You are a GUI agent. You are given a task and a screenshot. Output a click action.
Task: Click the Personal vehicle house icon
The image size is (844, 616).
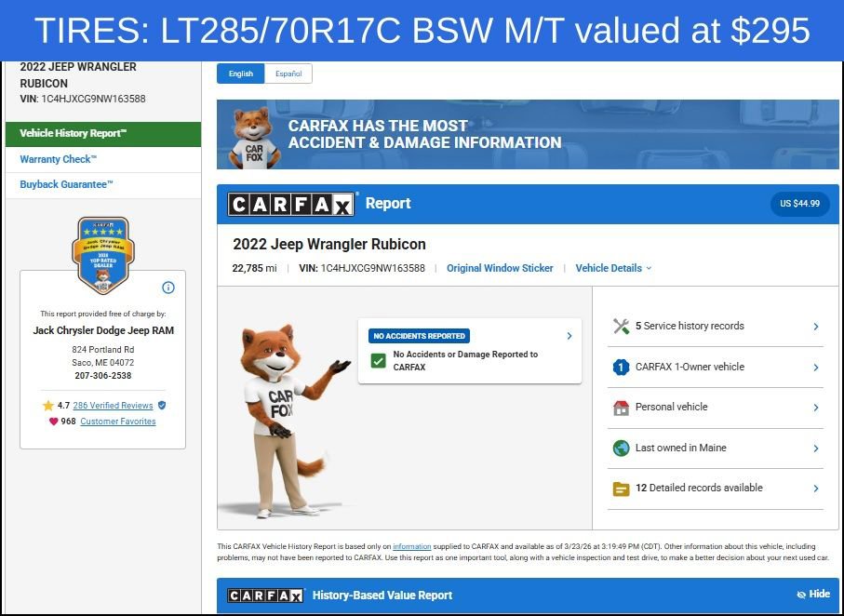pyautogui.click(x=621, y=408)
